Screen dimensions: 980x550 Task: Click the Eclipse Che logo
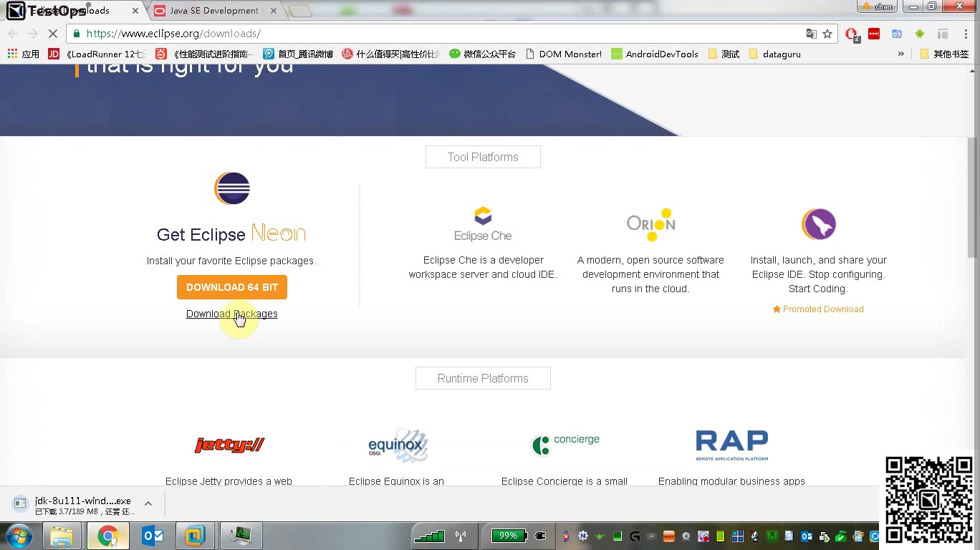point(483,224)
